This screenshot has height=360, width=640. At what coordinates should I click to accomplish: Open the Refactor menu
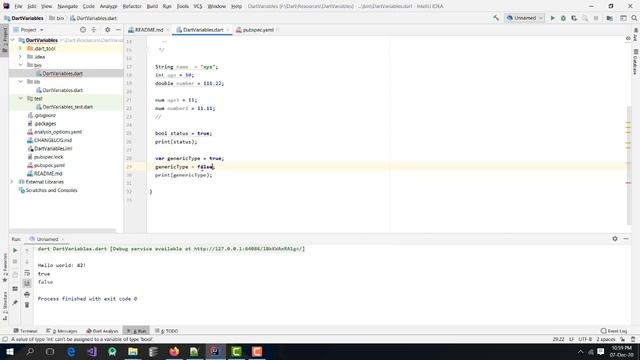click(132, 6)
